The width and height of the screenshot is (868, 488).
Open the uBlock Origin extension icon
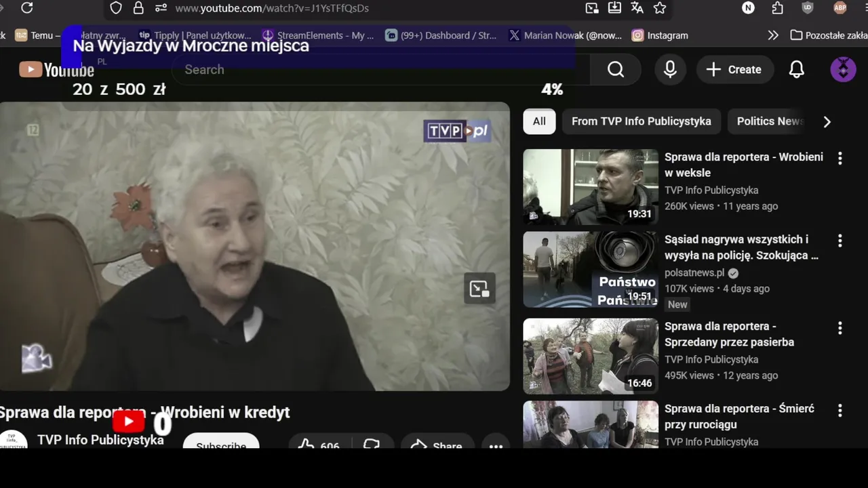tap(808, 8)
